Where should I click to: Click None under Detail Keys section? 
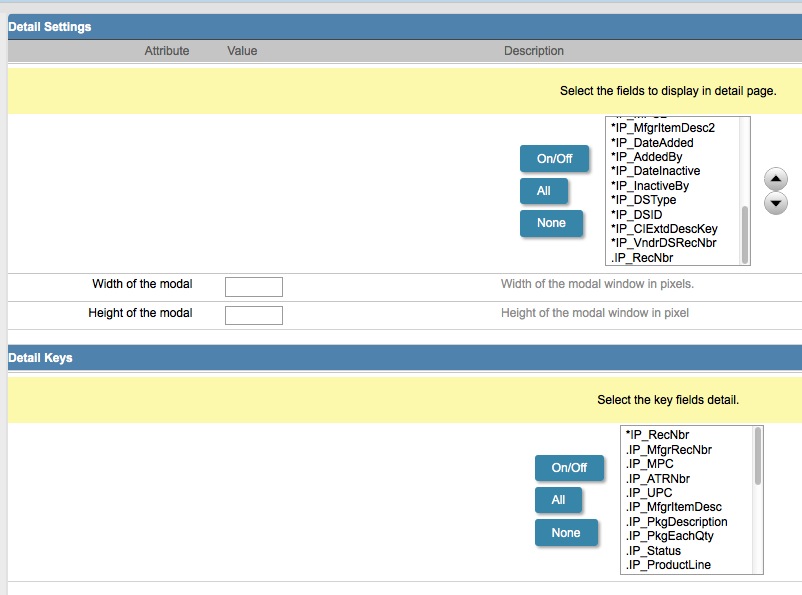[566, 533]
